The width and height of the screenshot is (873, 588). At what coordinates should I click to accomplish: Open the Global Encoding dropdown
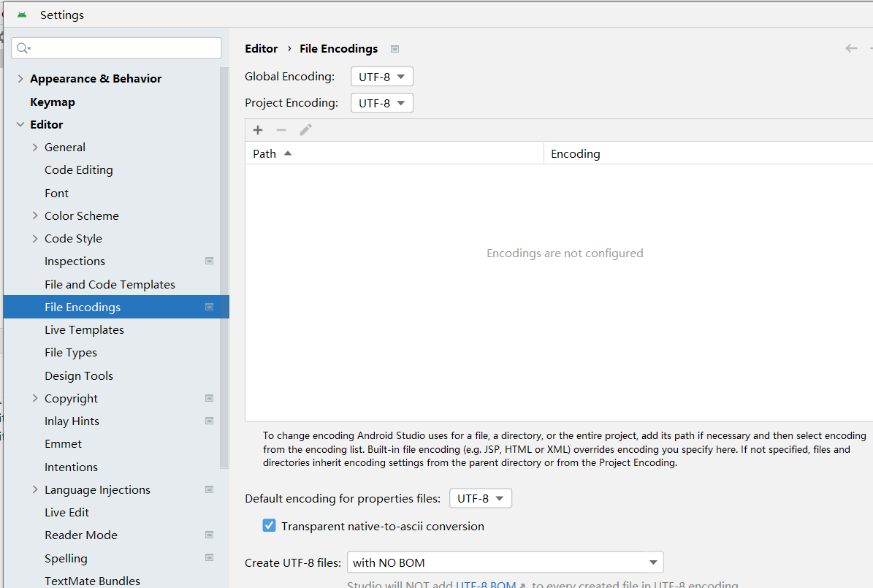(x=382, y=77)
